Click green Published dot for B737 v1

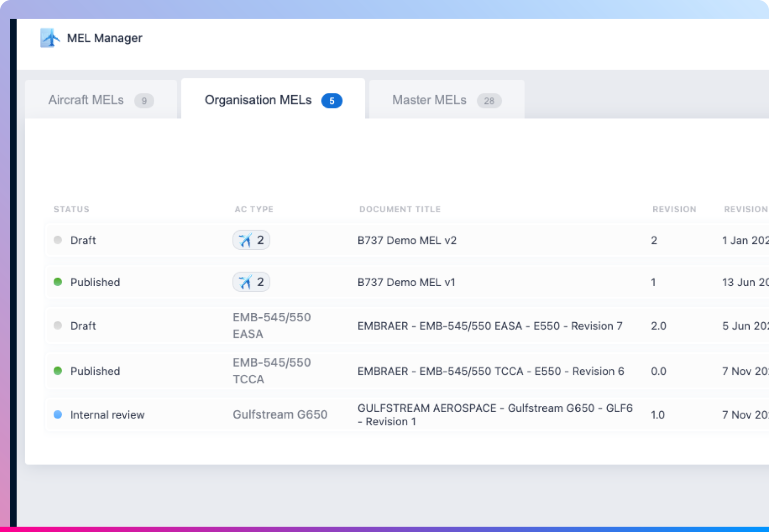(58, 282)
